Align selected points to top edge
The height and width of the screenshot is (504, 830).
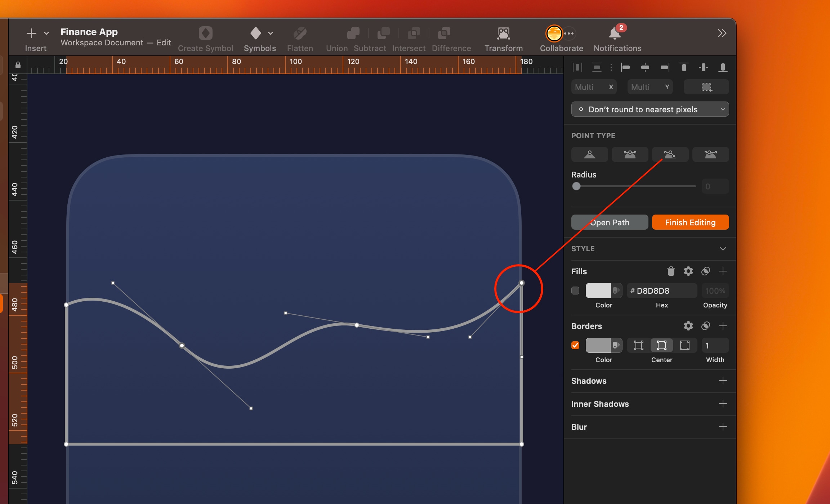point(684,67)
